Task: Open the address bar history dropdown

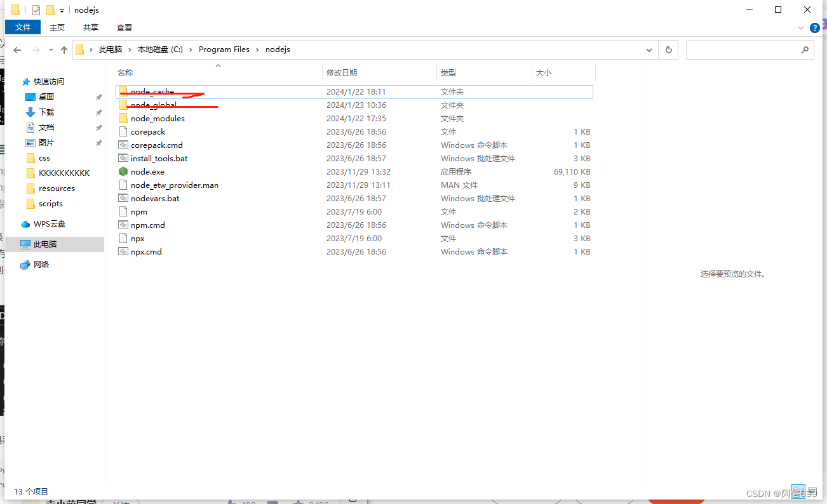Action: coord(649,50)
